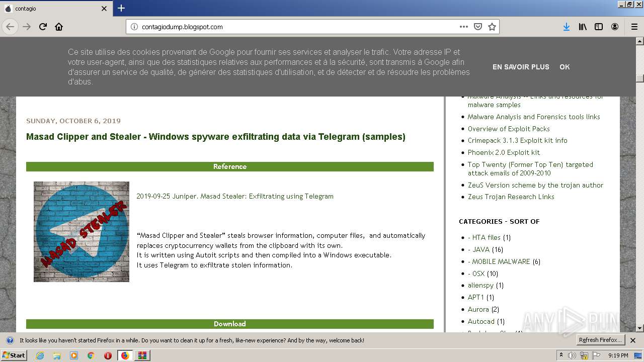Accept cookies with the OK button
The image size is (644, 362).
[x=565, y=67]
